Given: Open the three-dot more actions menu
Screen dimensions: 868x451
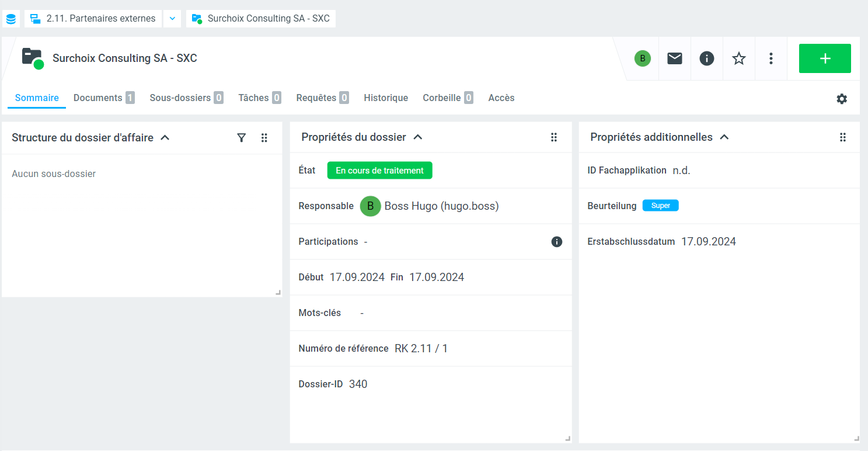Looking at the screenshot, I should coord(771,58).
